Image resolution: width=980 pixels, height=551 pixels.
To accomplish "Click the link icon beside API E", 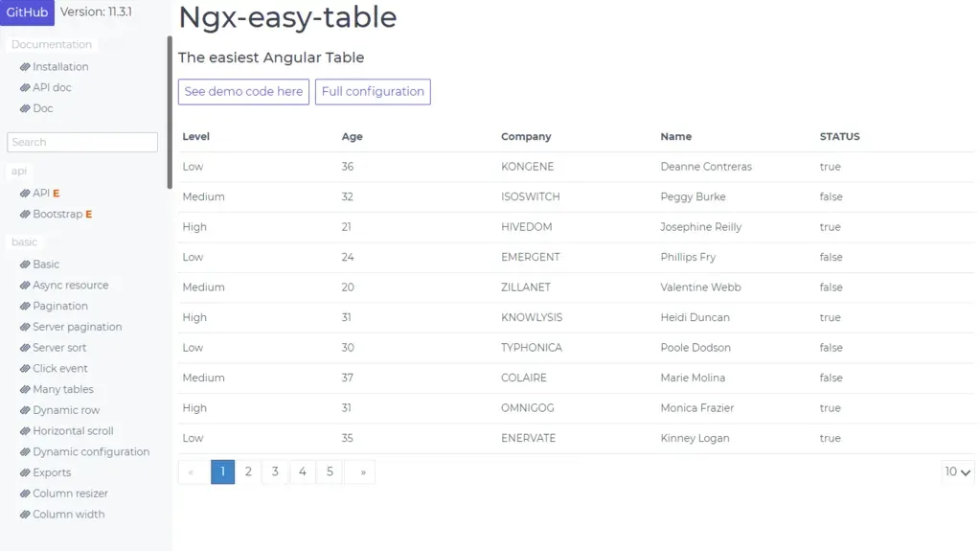I will [x=25, y=194].
